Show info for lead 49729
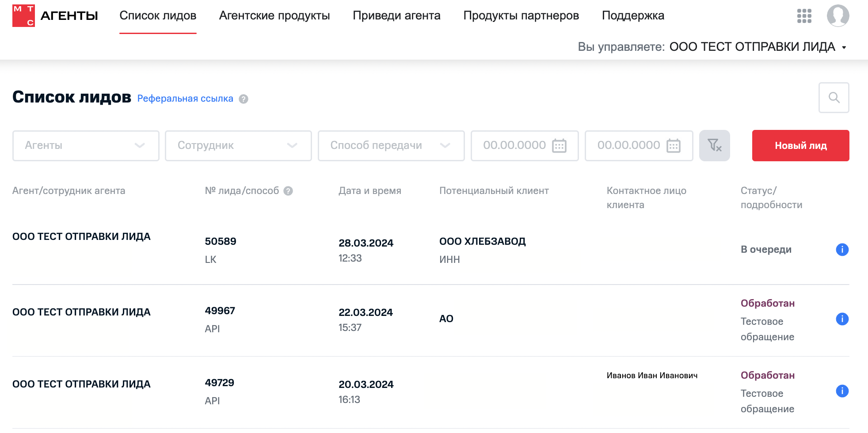Viewport: 868px width, 433px height. (x=842, y=391)
